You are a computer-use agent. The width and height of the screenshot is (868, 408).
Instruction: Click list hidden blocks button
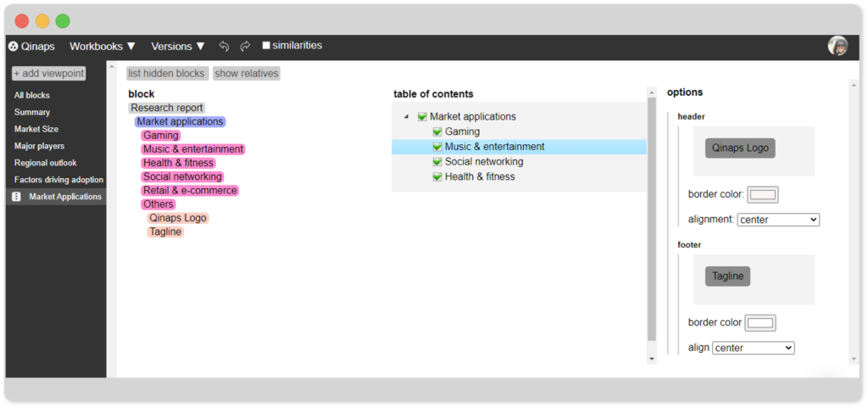167,74
